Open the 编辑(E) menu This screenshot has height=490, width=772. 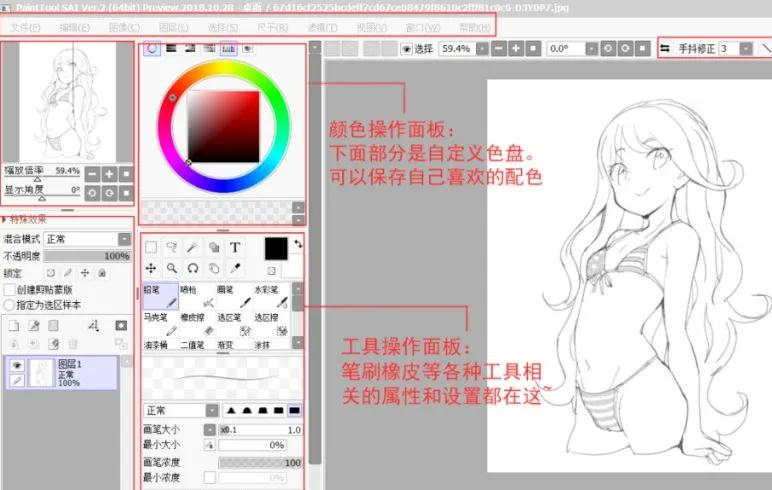point(75,28)
